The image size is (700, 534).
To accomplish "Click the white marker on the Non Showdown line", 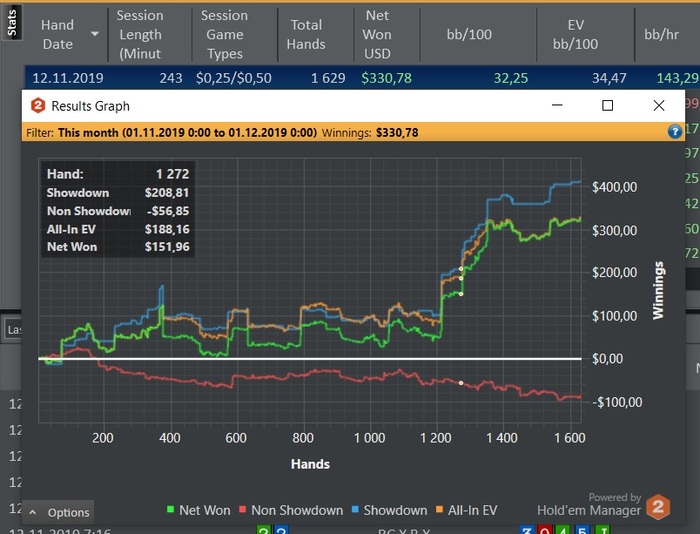I will coord(461,383).
